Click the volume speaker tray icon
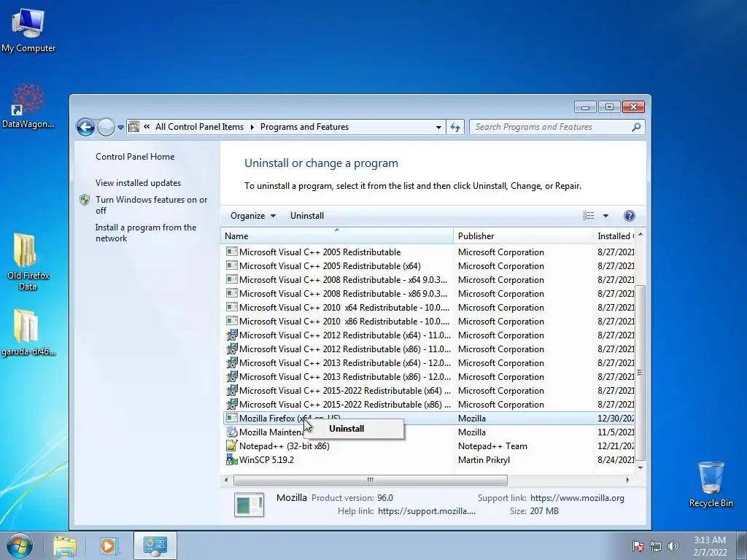This screenshot has height=560, width=747. (x=673, y=545)
